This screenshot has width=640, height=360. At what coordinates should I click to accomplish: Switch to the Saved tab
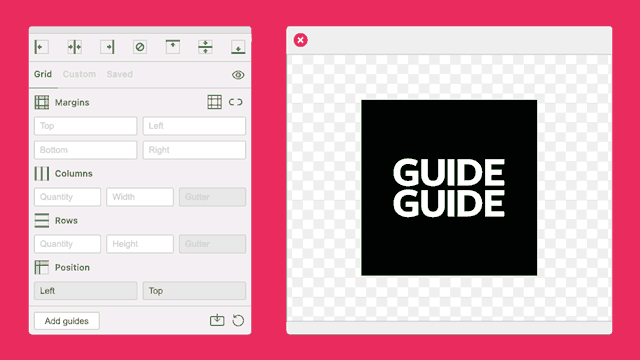tap(120, 74)
